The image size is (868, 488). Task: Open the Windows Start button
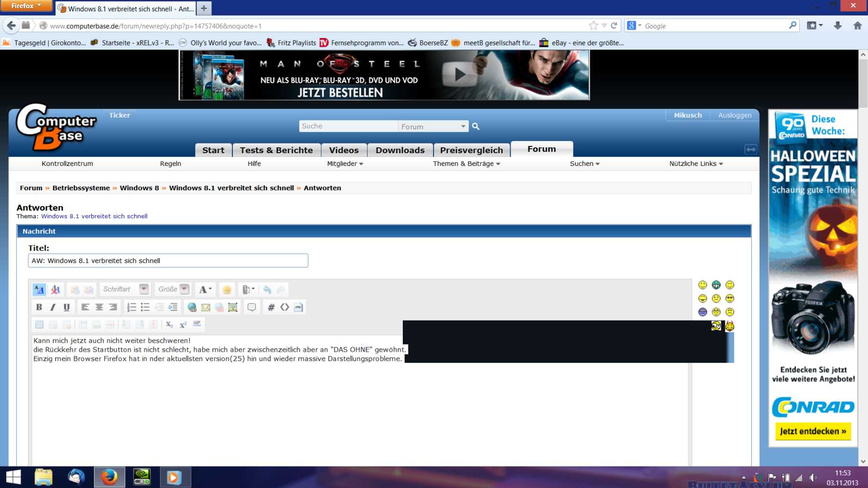coord(13,477)
